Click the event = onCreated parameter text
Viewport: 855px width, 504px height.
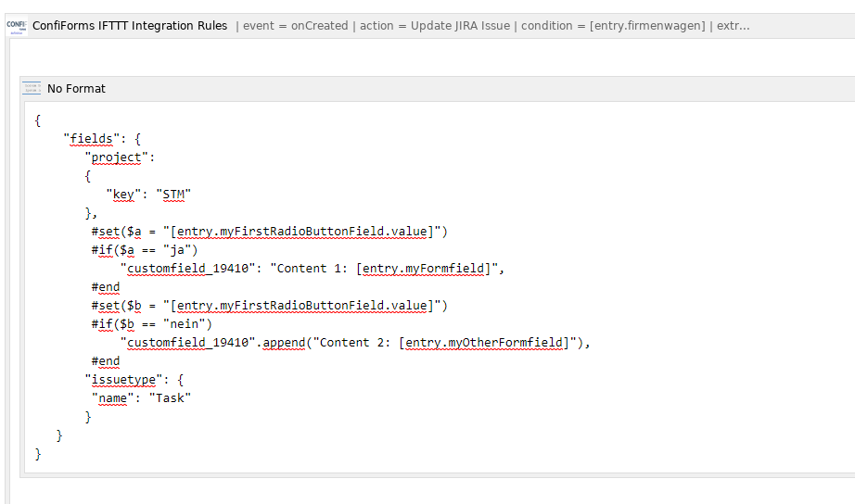pos(295,26)
